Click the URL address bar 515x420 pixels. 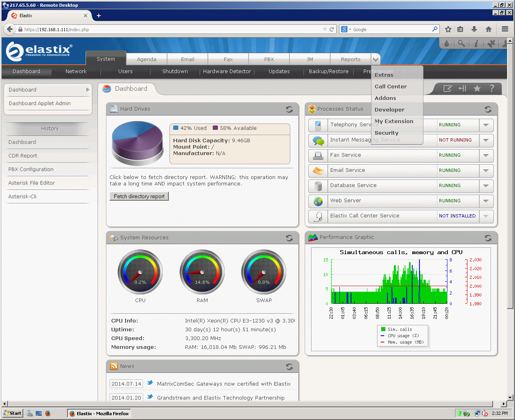[172, 29]
